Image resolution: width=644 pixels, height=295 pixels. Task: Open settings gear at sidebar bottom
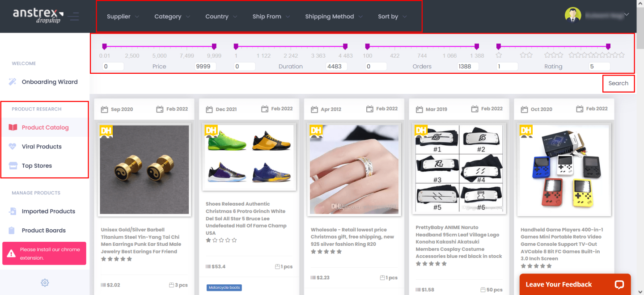[45, 282]
